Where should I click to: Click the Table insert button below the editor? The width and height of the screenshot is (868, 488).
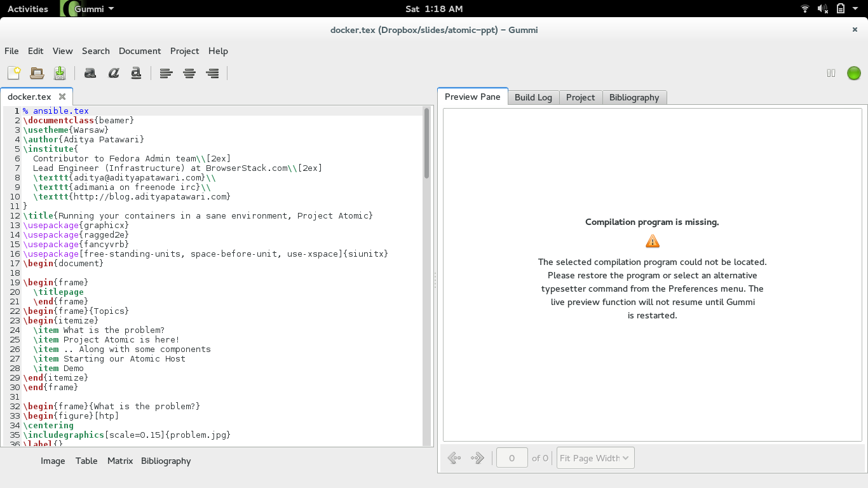coord(86,461)
